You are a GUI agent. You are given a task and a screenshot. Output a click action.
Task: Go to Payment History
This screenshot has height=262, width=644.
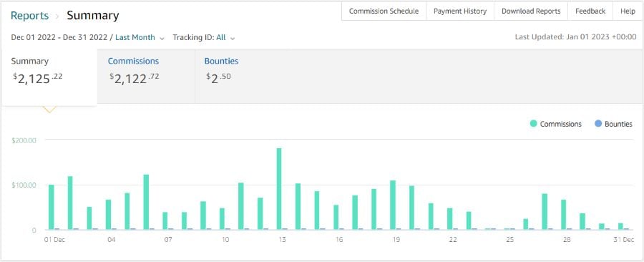pos(460,11)
